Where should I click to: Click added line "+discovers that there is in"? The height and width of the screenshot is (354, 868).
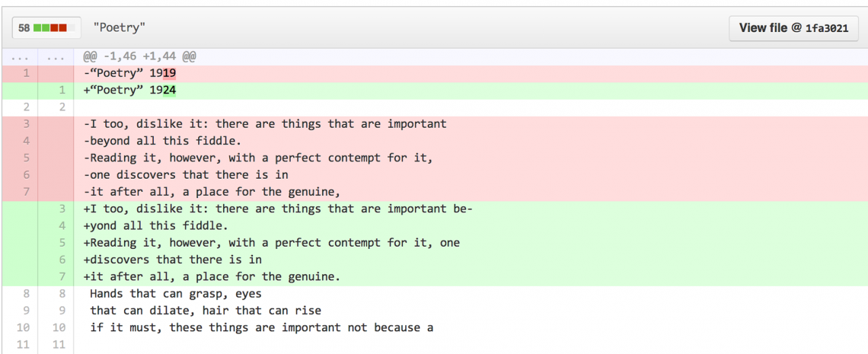[x=173, y=260]
